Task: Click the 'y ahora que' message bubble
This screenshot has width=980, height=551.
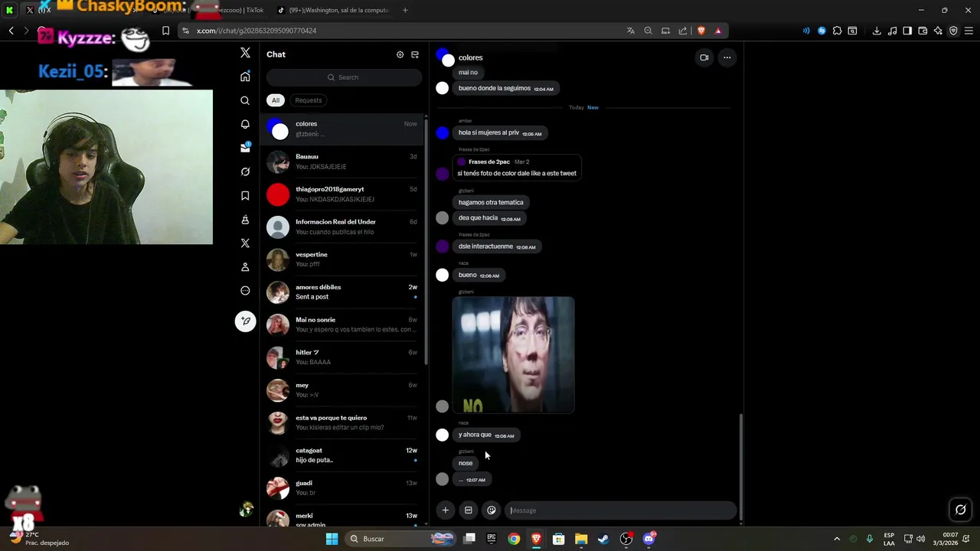Action: 487,435
